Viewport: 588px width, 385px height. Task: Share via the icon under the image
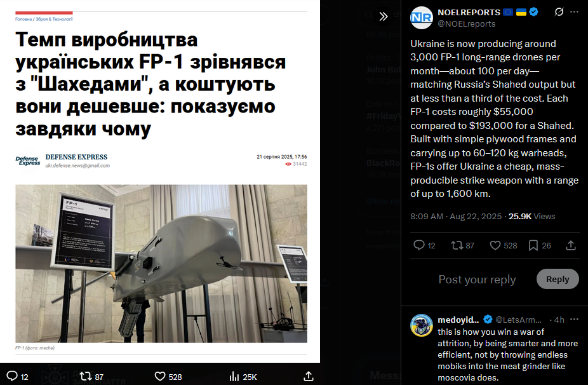pyautogui.click(x=308, y=376)
